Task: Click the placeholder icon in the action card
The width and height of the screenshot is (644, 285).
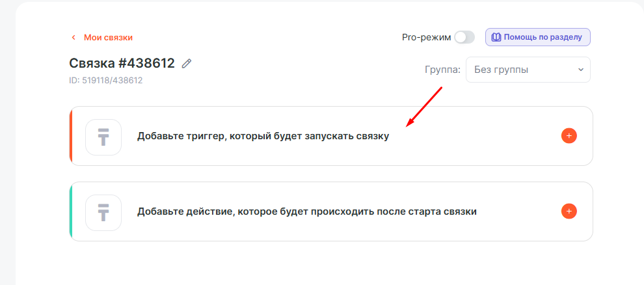Action: [103, 212]
